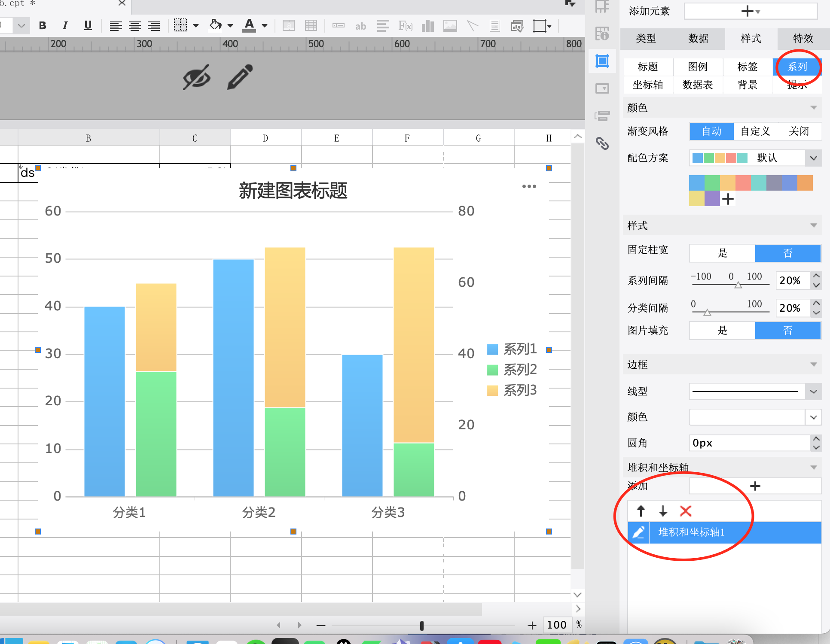Viewport: 830px width, 644px height.
Task: Insert plain text with ab icon
Action: [360, 26]
